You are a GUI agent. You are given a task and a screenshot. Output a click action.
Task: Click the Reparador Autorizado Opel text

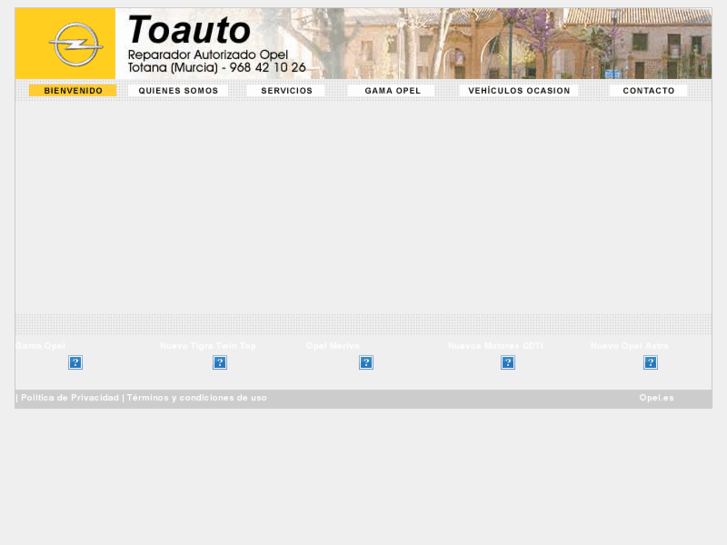[x=208, y=55]
